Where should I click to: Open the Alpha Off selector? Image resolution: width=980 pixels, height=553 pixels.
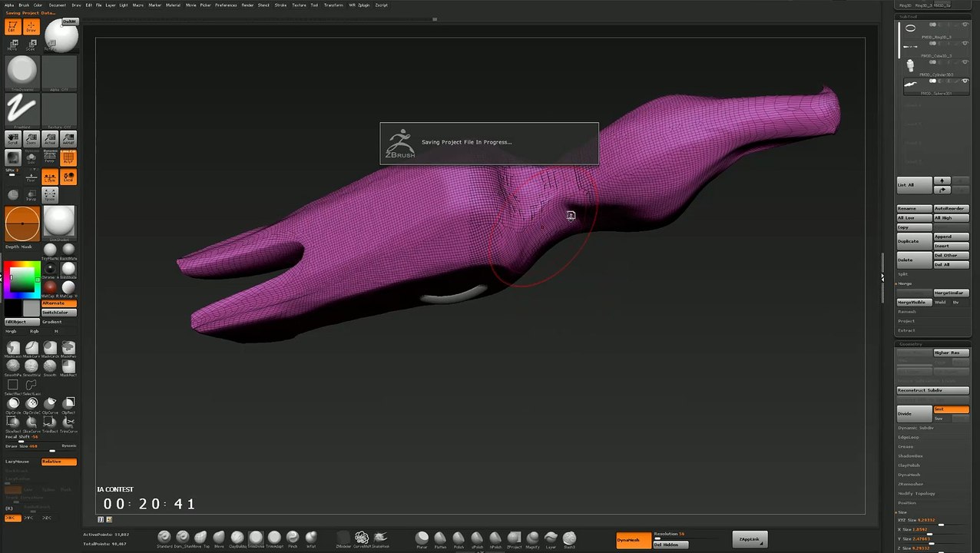59,74
